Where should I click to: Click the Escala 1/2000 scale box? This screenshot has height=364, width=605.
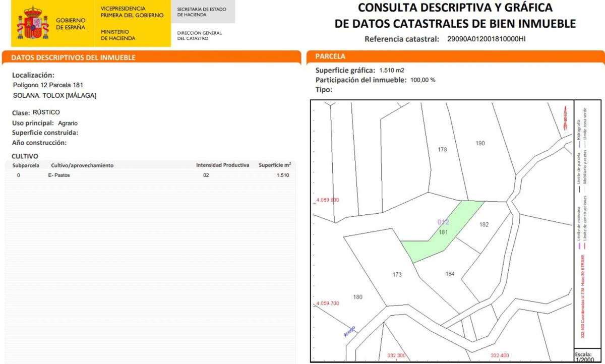(584, 355)
